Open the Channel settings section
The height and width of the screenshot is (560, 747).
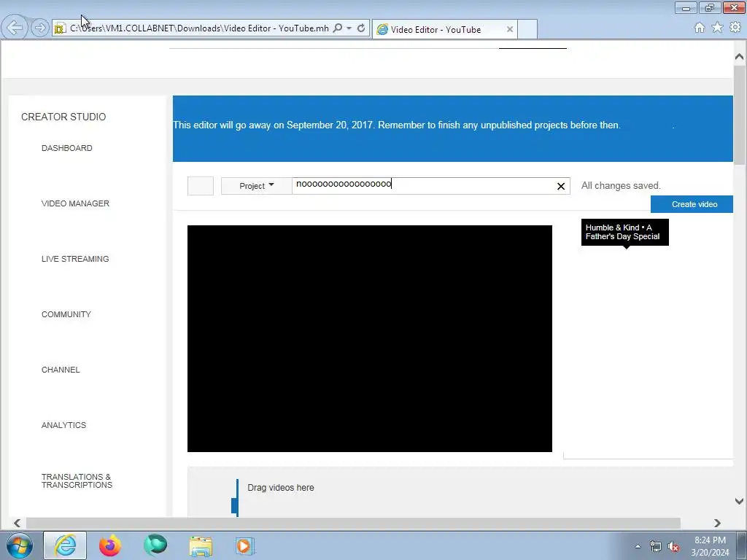(61, 370)
